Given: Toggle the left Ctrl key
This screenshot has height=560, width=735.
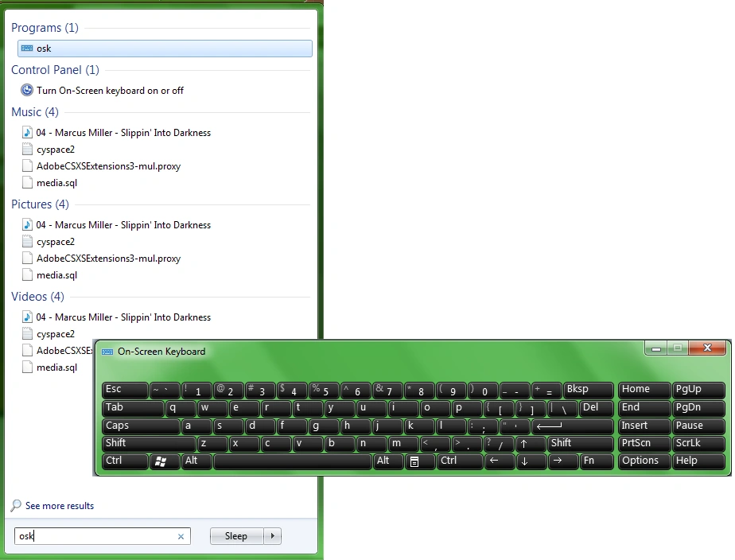Looking at the screenshot, I should point(125,461).
